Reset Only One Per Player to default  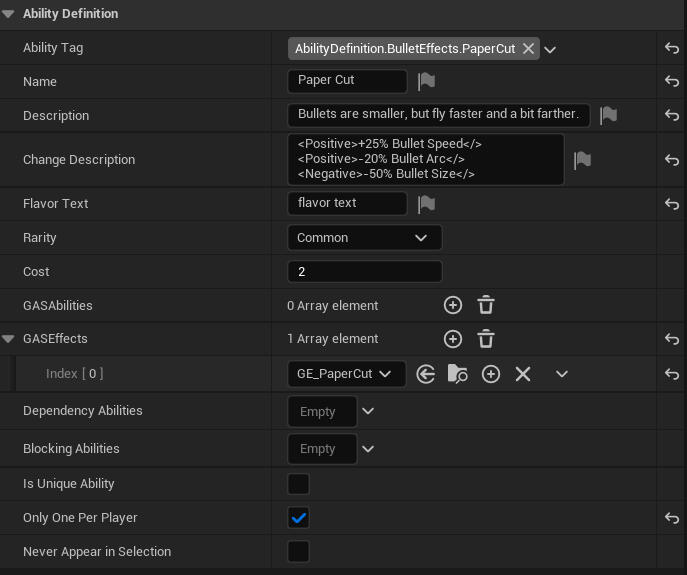[672, 518]
